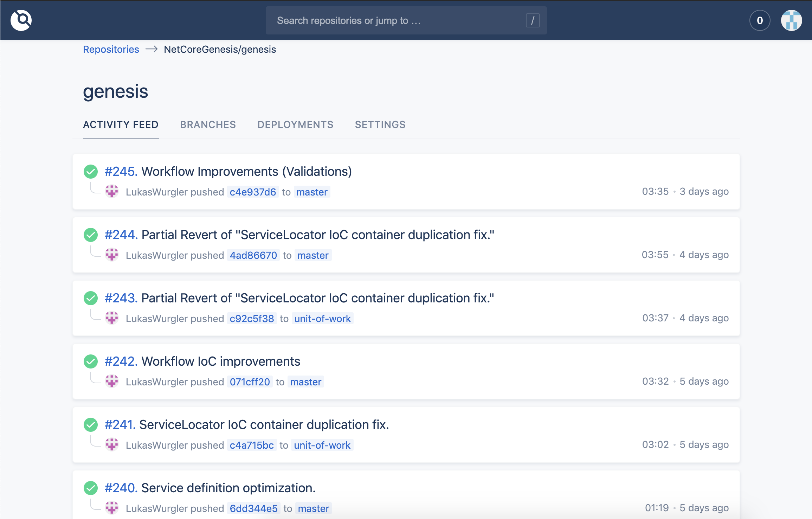Viewport: 812px width, 519px height.
Task: Click the Repositories breadcrumb link
Action: (111, 50)
